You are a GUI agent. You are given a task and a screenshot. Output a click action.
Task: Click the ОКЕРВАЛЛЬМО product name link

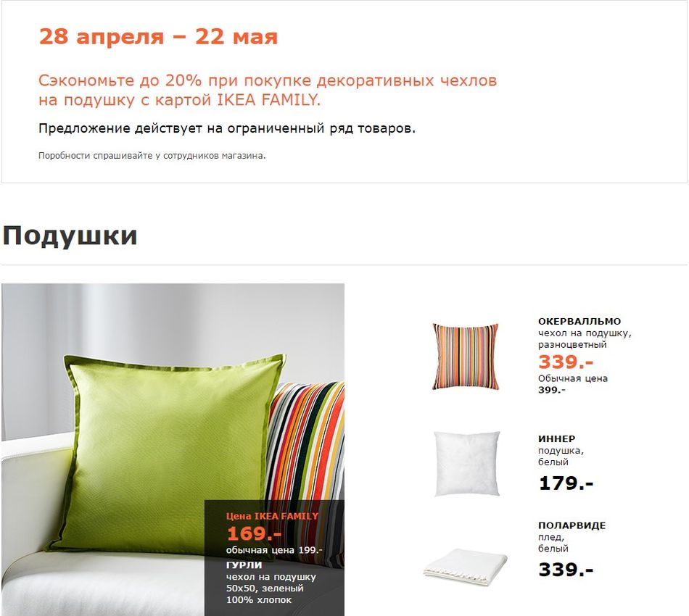point(579,321)
